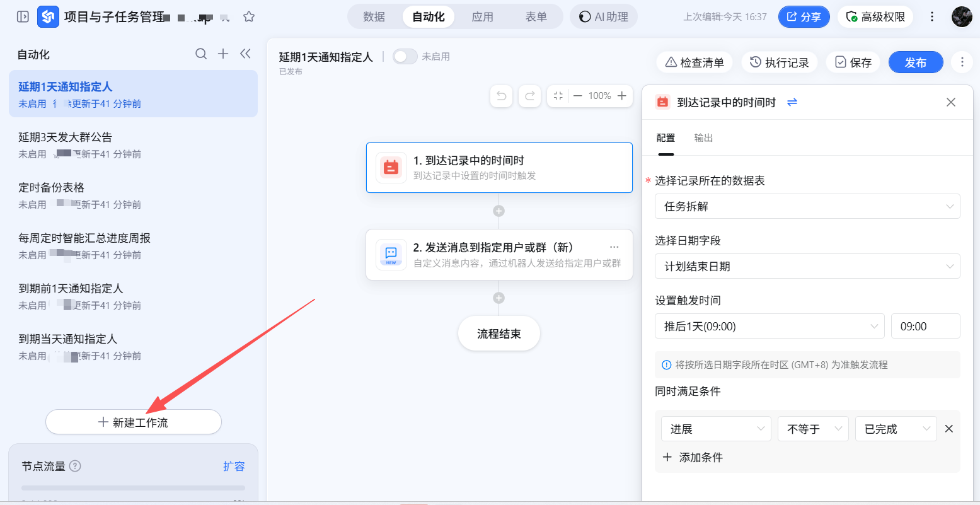This screenshot has height=505, width=980.
Task: Remove the 进展 condition row
Action: click(949, 429)
